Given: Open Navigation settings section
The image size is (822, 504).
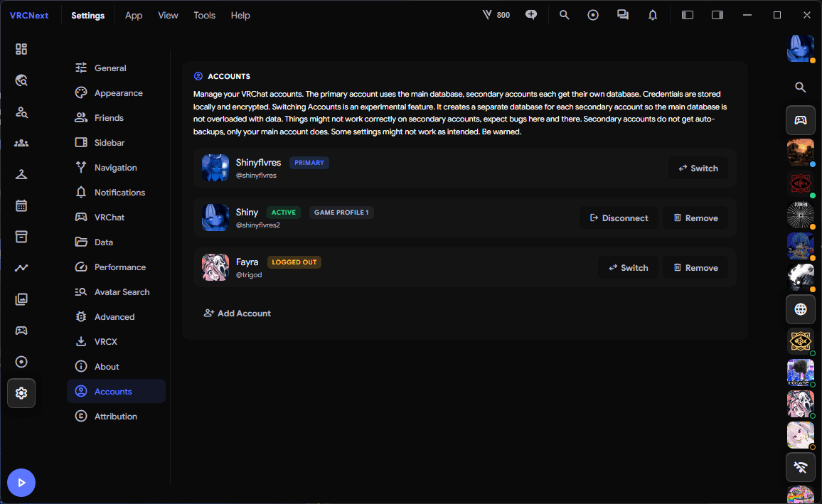Looking at the screenshot, I should (117, 168).
